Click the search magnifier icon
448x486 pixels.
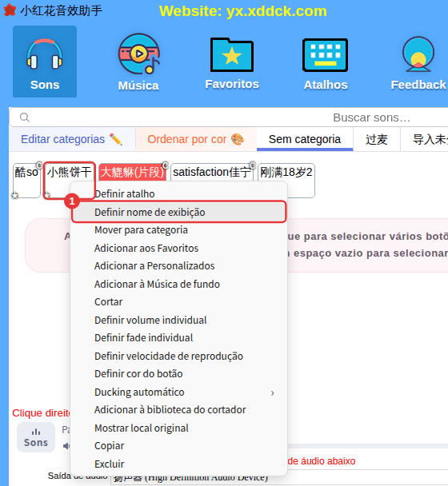pos(25,118)
